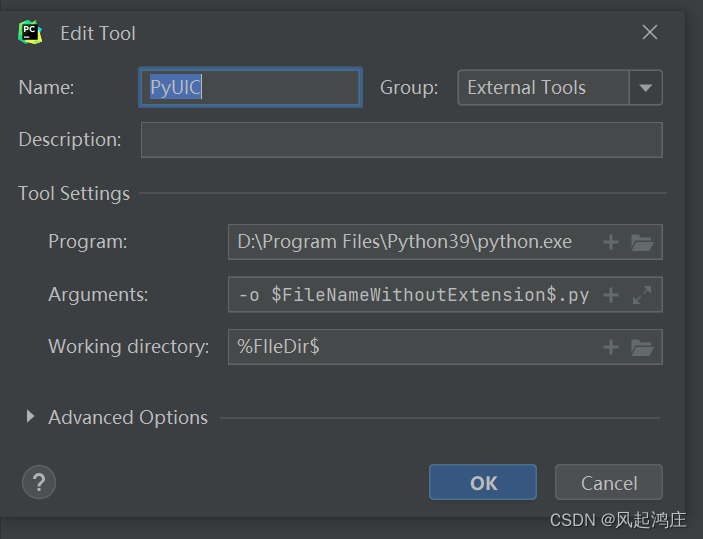This screenshot has width=703, height=539.
Task: Click the Name field containing PyUIC
Action: click(x=250, y=88)
